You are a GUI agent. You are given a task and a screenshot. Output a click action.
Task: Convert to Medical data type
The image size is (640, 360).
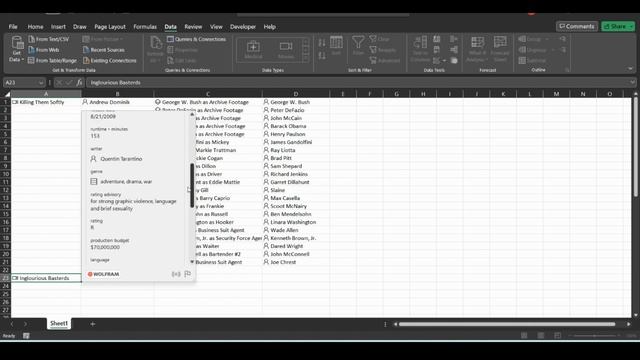pos(253,49)
